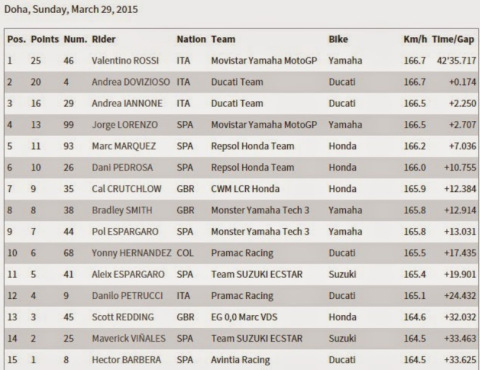Click Andrea DOVIZIOSO in the rider column
This screenshot has width=480, height=370.
point(131,82)
